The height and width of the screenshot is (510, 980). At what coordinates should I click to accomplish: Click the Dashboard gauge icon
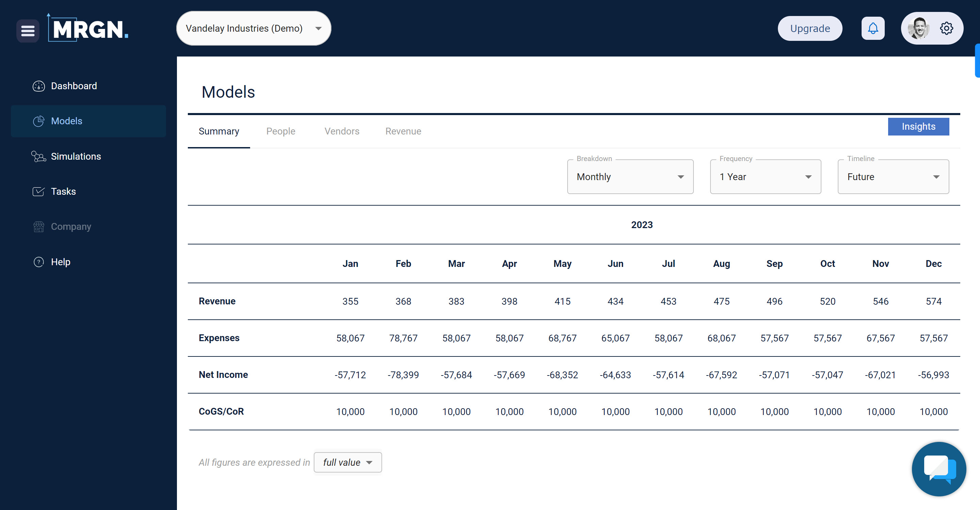tap(38, 86)
